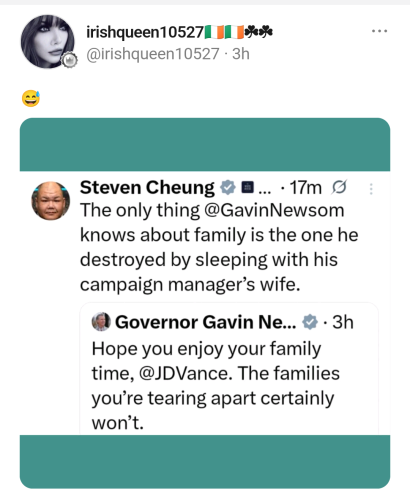This screenshot has height=500, width=410.
Task: Click the 17m timestamp
Action: pos(305,188)
